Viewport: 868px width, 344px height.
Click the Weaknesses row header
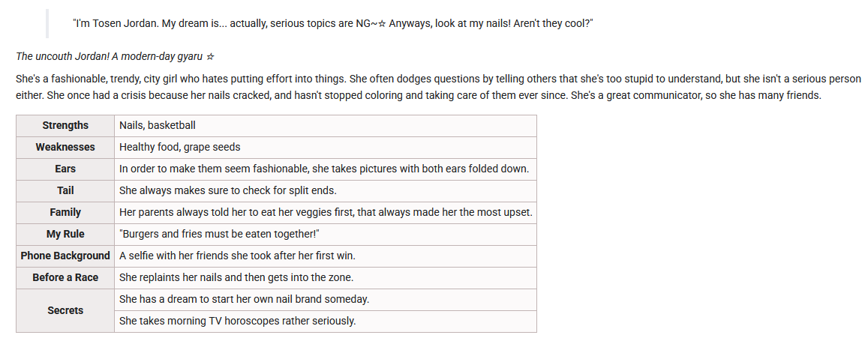[65, 147]
